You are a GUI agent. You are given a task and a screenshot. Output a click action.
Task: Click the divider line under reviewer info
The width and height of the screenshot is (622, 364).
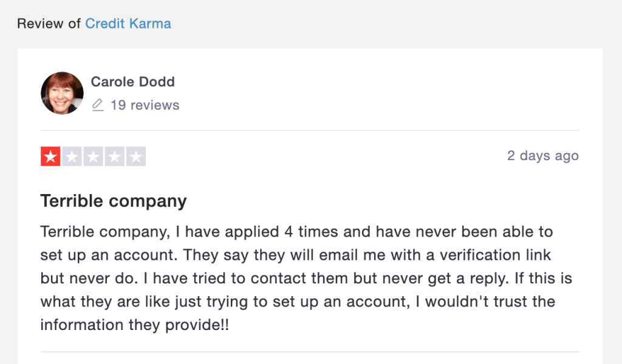[x=310, y=130]
